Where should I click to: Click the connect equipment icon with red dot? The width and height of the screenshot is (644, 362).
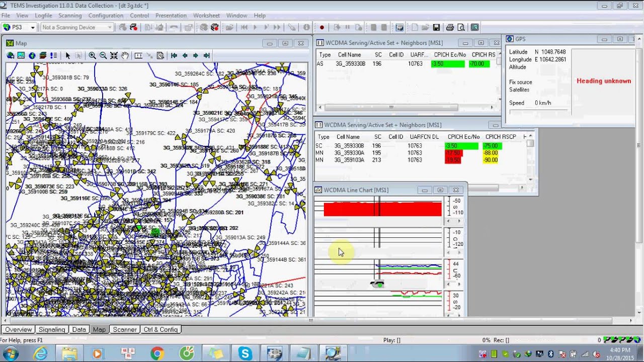134,27
